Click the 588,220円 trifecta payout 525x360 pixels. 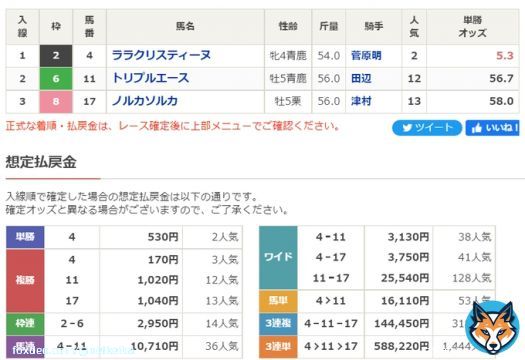point(402,346)
